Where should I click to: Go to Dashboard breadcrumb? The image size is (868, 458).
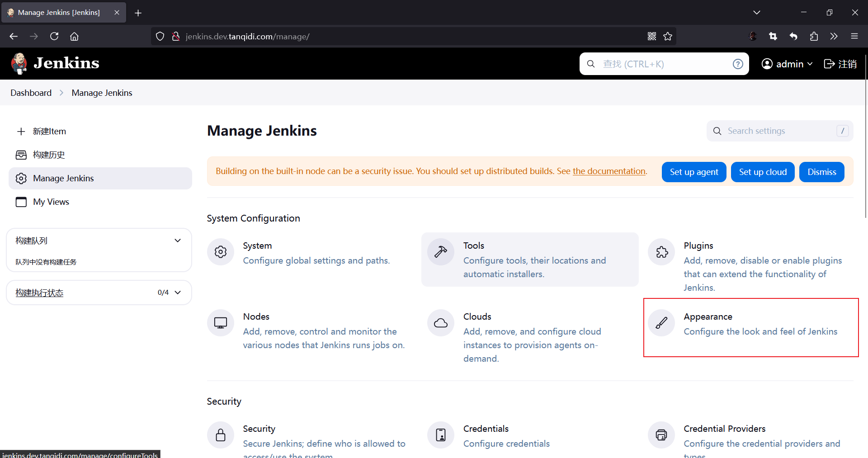coord(31,93)
